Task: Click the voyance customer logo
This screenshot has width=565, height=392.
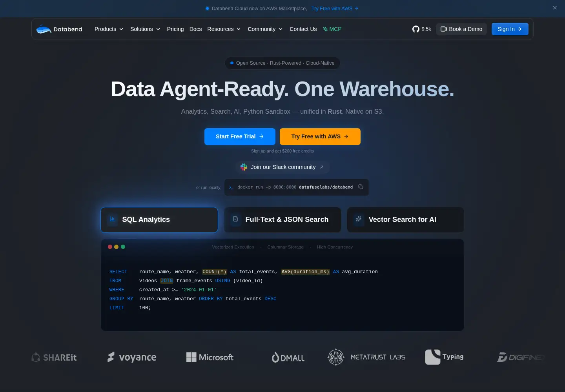Action: click(x=132, y=357)
